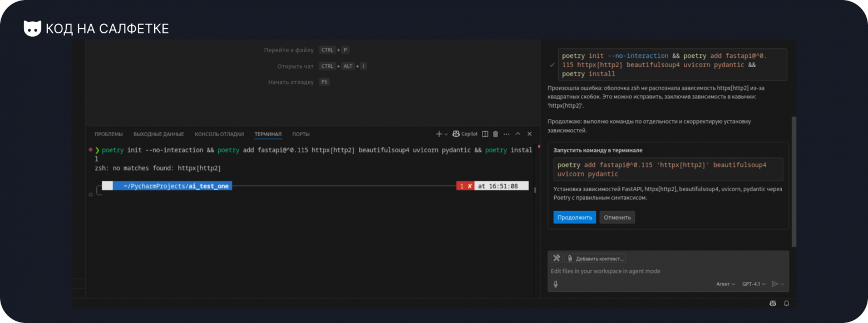Screen dimensions: 868x323
Task: Open terminal panel more actions (three dots)
Action: click(x=506, y=134)
